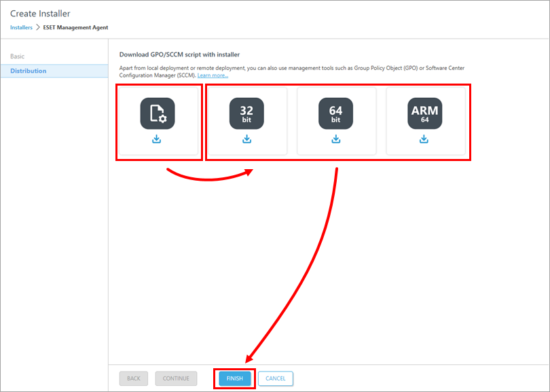Click the download arrow below the 32-bit tile
This screenshot has height=392, width=550.
(x=247, y=139)
